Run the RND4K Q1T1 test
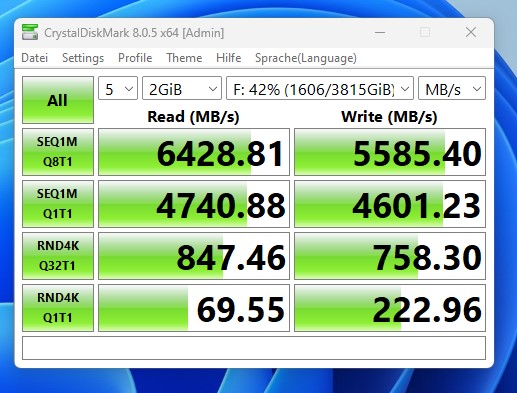Screen dimensions: 517x393 point(58,308)
